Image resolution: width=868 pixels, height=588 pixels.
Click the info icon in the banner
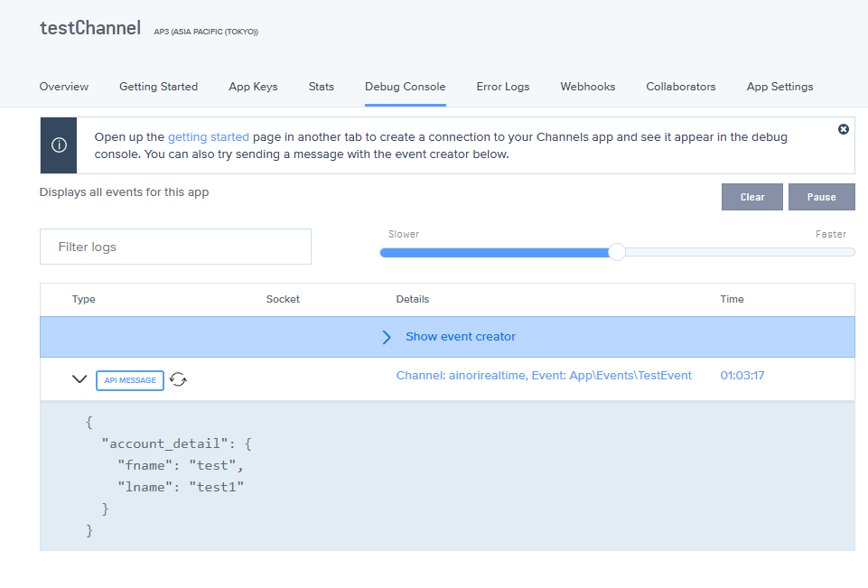point(59,145)
